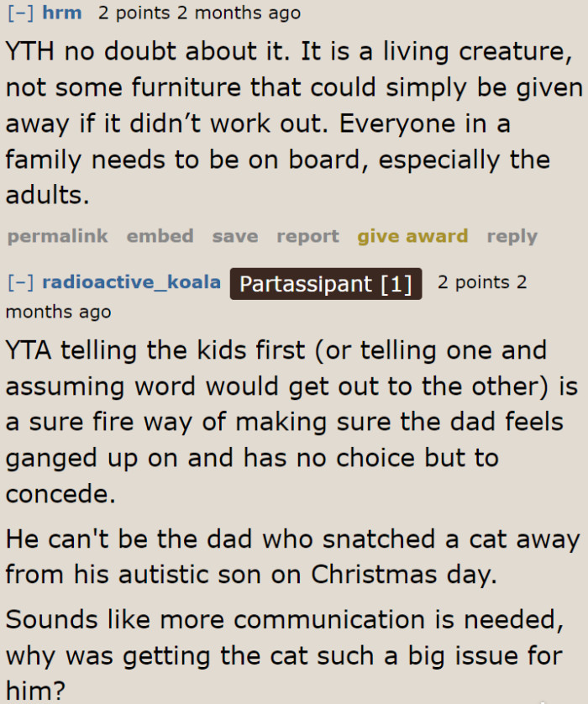Give an award to hrm's comment
Image resolution: width=588 pixels, height=704 pixels.
coord(412,236)
